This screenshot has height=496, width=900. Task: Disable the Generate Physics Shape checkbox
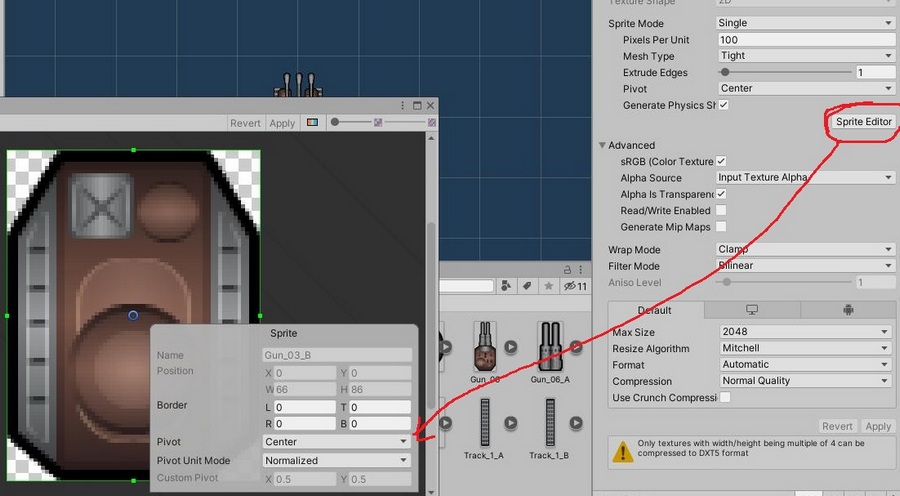tap(723, 105)
